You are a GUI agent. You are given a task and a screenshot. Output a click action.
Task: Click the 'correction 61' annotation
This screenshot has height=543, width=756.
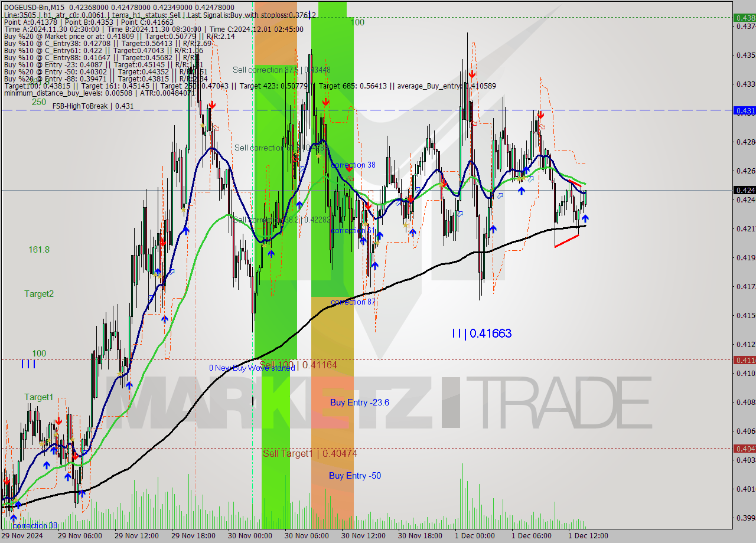pos(353,230)
